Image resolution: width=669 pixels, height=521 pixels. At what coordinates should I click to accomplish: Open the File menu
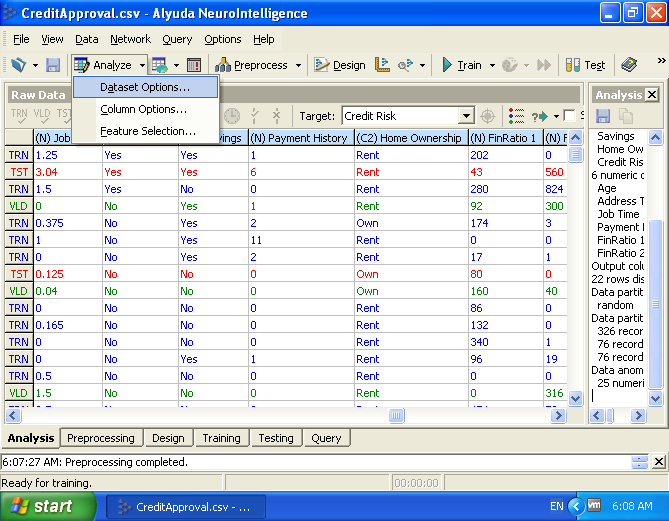coord(21,39)
